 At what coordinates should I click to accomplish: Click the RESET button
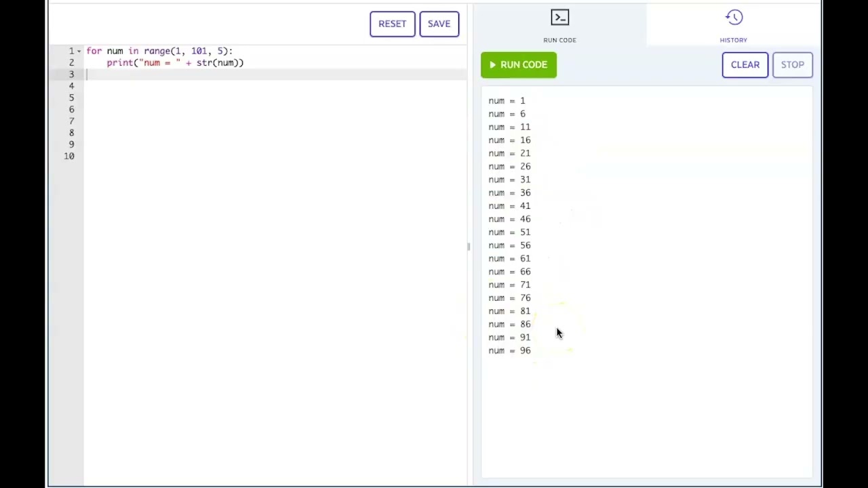pos(392,24)
